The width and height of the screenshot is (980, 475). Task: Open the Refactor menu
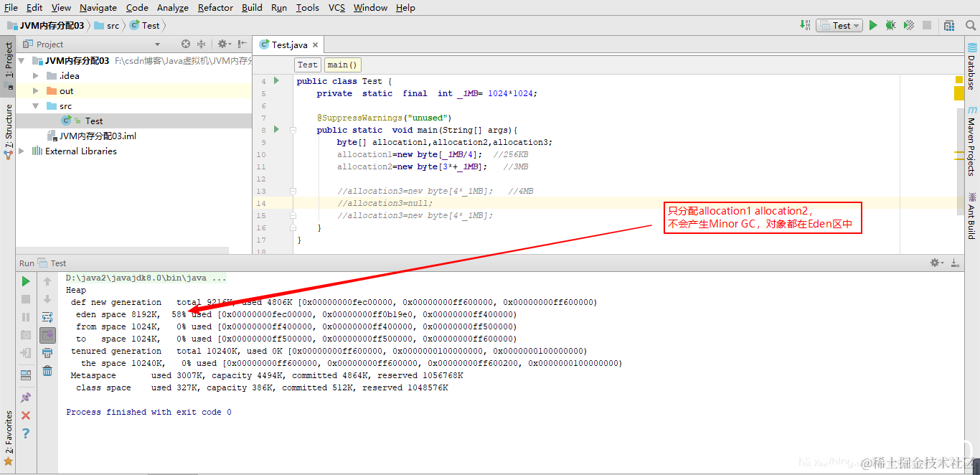215,8
